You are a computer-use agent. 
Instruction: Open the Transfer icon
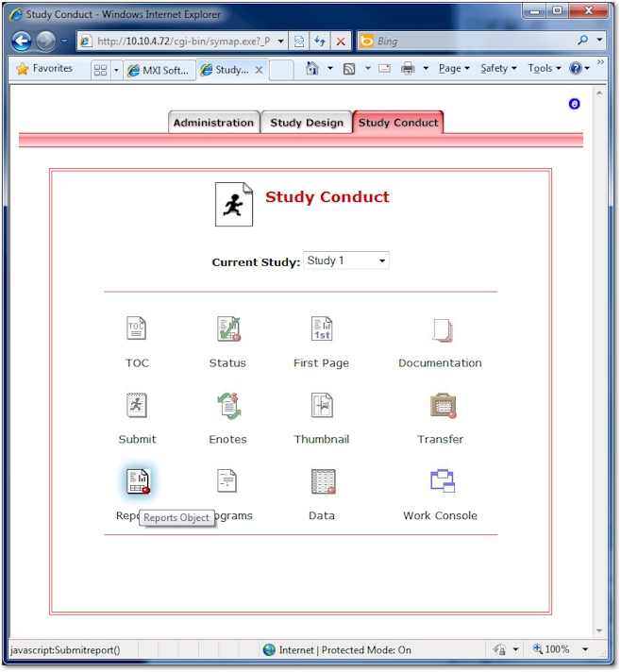coord(444,406)
